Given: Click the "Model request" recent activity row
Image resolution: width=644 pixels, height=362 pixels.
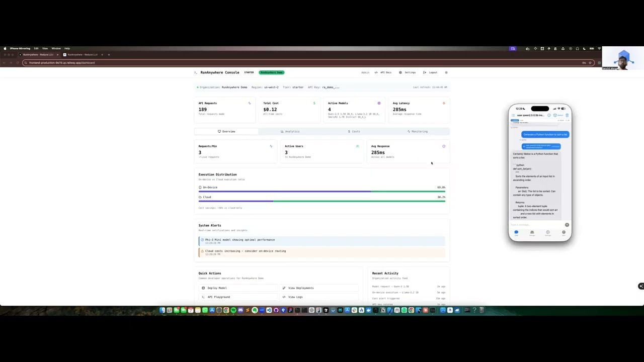Looking at the screenshot, I should click(x=409, y=287).
